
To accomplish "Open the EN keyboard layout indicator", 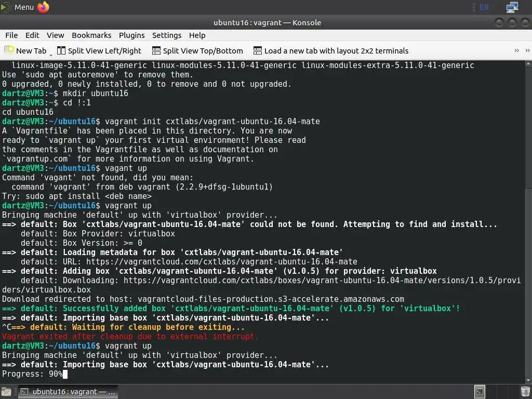I will pyautogui.click(x=484, y=7).
